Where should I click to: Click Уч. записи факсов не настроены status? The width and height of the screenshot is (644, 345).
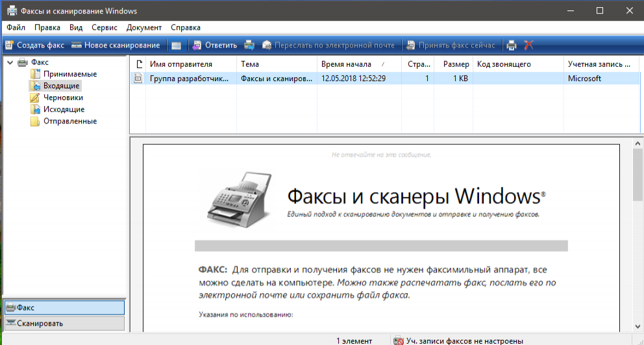(x=465, y=341)
